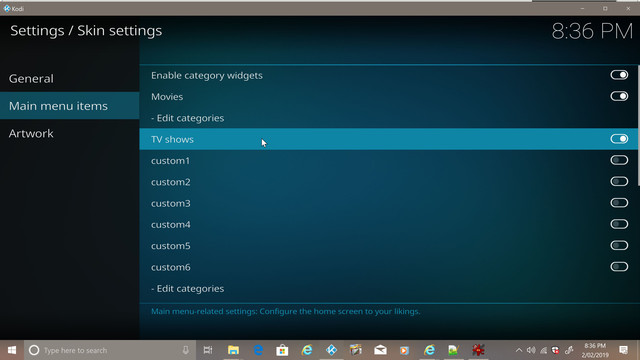Switch on the custom6 toggle
Viewport: 640px width, 360px height.
619,267
